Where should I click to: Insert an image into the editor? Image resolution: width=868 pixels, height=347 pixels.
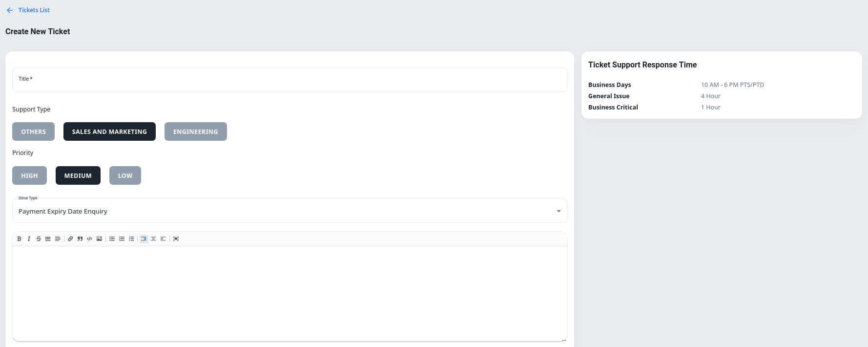tap(99, 239)
